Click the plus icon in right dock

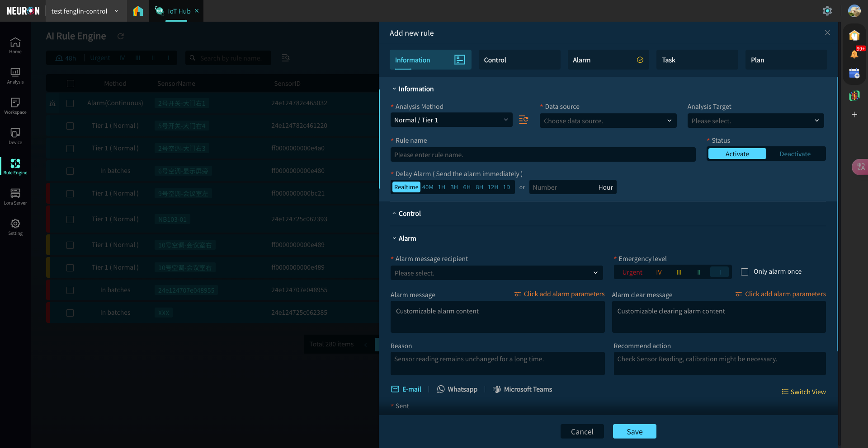tap(854, 115)
